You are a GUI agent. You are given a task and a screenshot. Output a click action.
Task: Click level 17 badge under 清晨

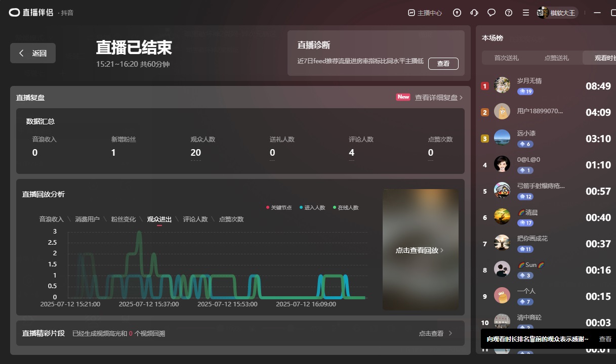pyautogui.click(x=525, y=223)
